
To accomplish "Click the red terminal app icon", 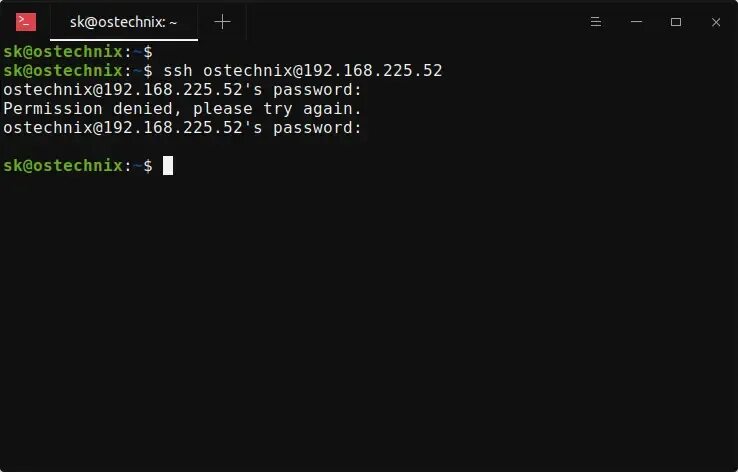I will click(26, 22).
